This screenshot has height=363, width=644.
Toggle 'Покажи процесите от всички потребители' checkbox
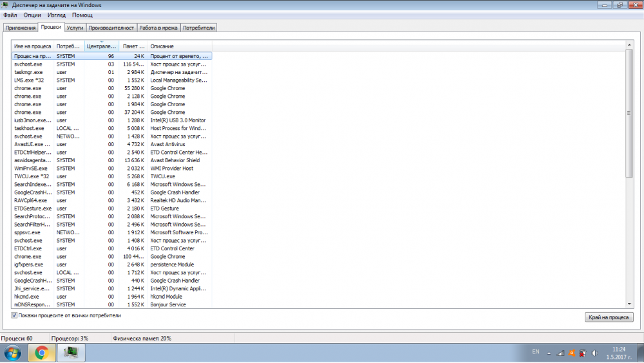[14, 315]
